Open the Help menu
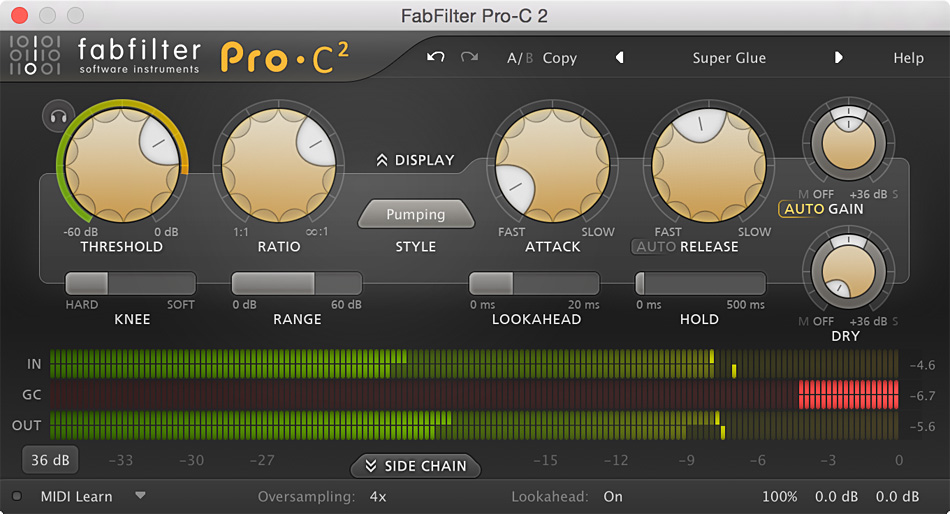Viewport: 950px width, 514px height. coord(908,58)
